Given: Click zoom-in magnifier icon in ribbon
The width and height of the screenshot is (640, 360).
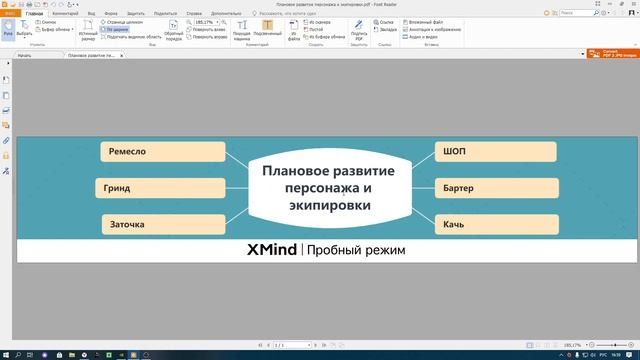Looking at the screenshot, I should pyautogui.click(x=224, y=22).
